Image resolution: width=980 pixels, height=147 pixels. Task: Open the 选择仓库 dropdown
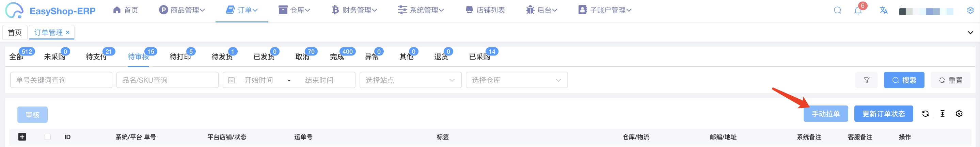pyautogui.click(x=517, y=80)
